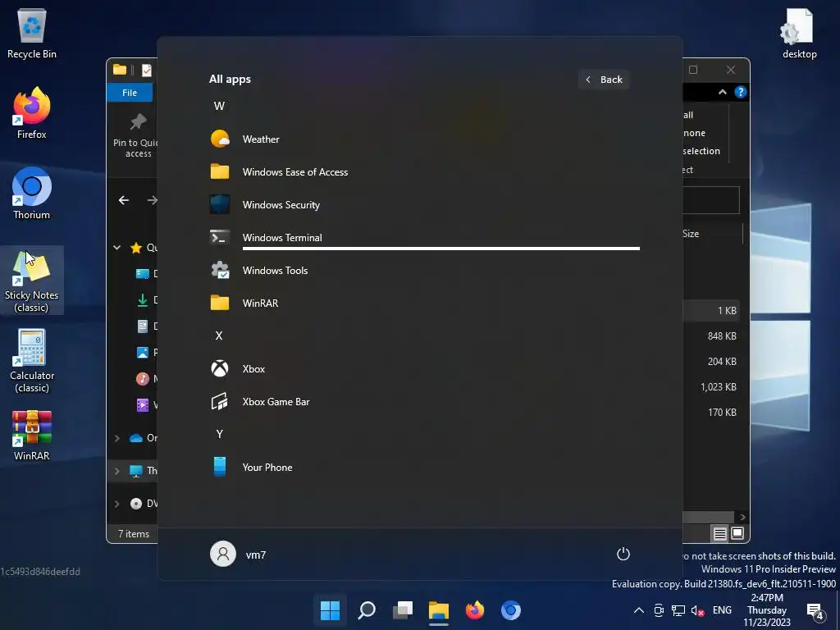Click the quick access toolbar properties icon
This screenshot has width=840, height=630.
tap(146, 71)
